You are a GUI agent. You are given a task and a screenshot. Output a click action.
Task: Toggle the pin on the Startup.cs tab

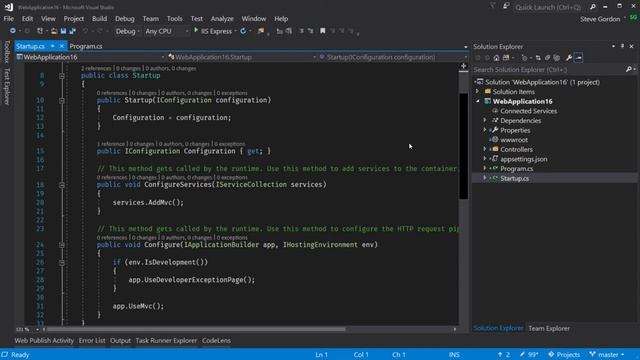(53, 46)
